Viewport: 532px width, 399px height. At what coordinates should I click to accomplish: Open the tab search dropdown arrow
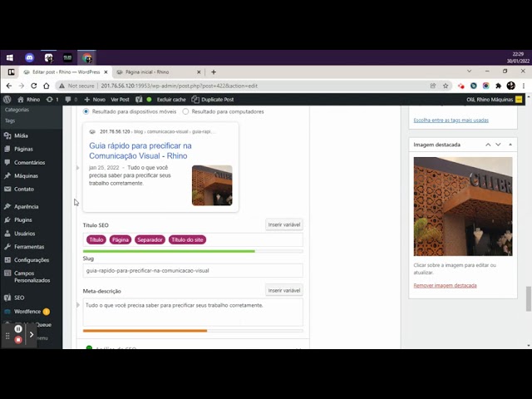pyautogui.click(x=469, y=71)
